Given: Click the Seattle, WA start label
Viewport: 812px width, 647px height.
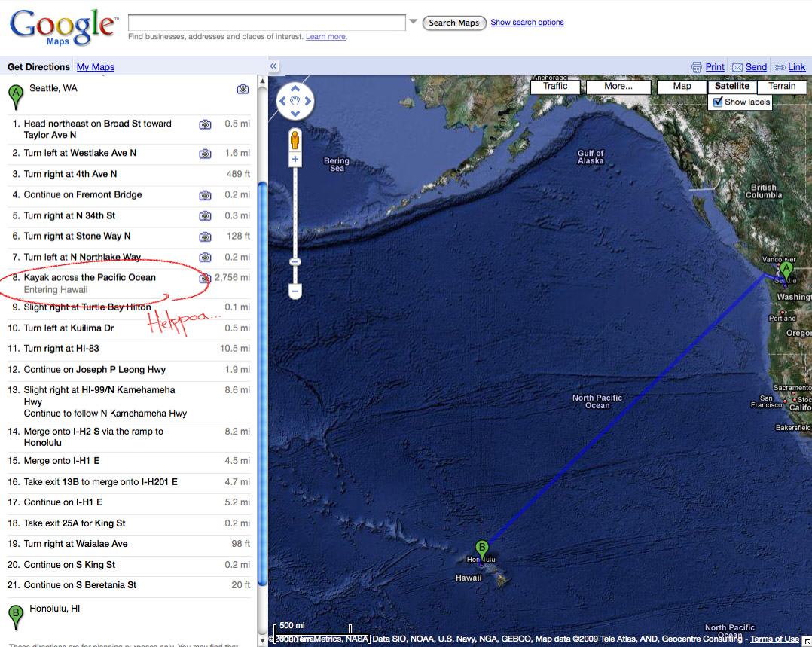Looking at the screenshot, I should pyautogui.click(x=53, y=89).
